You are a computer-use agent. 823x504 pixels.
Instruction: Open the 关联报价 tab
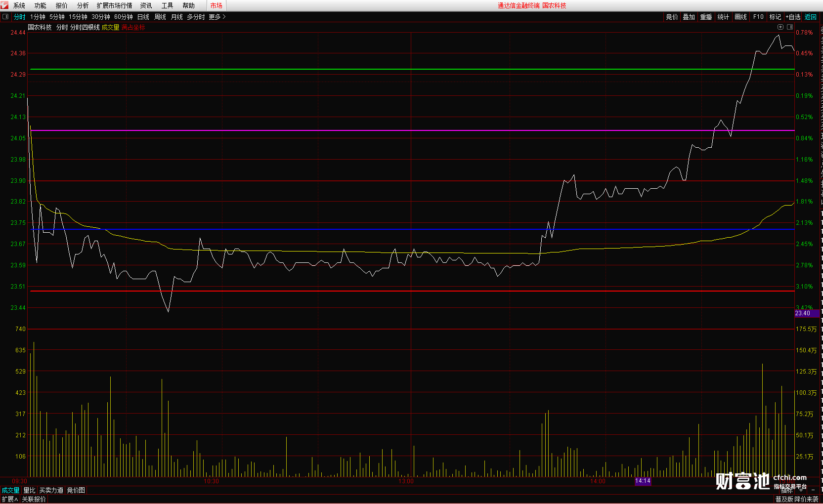[x=34, y=499]
